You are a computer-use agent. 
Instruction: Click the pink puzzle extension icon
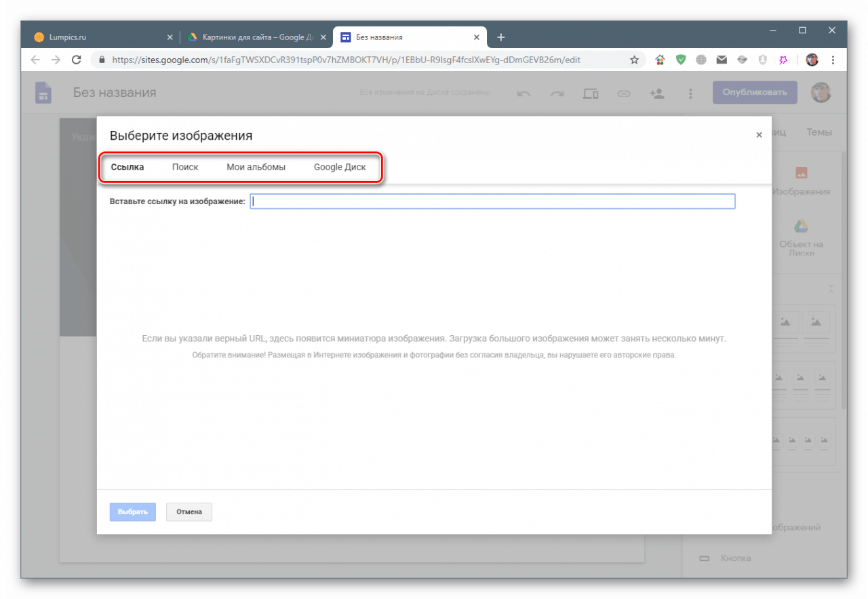coord(783,60)
